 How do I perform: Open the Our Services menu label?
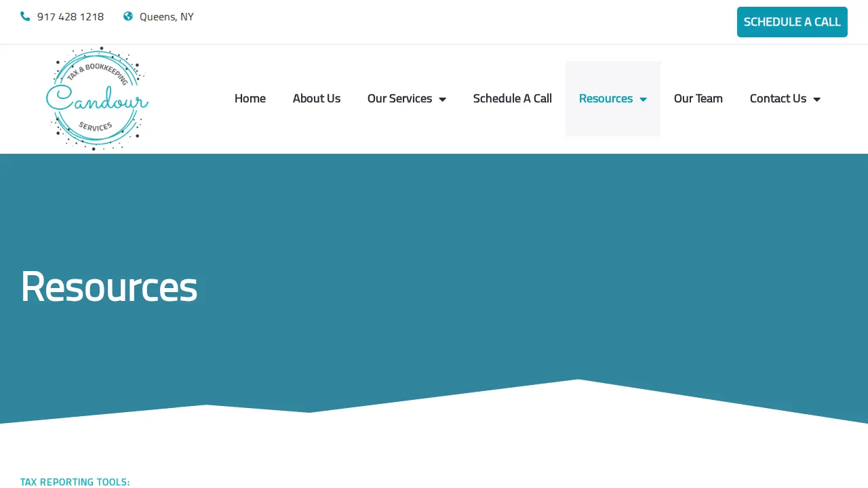pos(400,98)
